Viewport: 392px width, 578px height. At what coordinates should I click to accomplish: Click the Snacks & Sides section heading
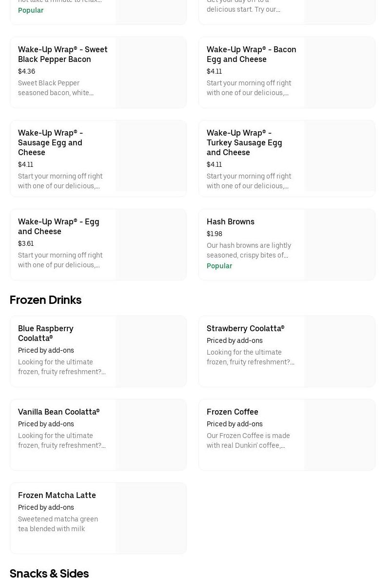point(49,573)
